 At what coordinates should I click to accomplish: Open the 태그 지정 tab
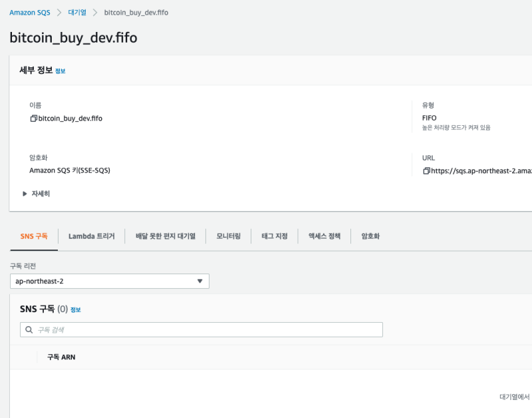(x=275, y=236)
